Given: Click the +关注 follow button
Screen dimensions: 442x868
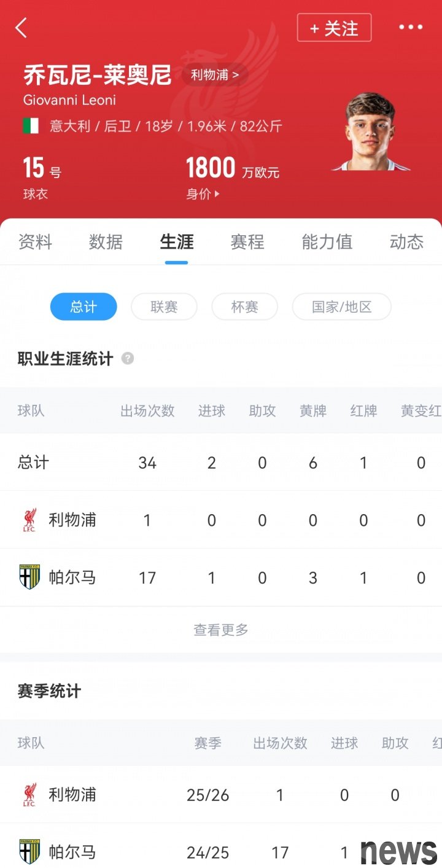Looking at the screenshot, I should click(334, 28).
